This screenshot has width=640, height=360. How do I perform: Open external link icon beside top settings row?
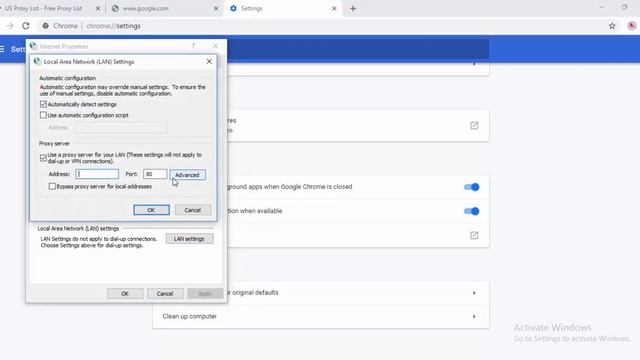coord(474,125)
